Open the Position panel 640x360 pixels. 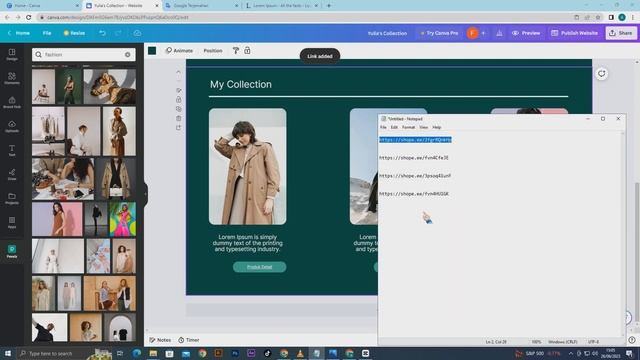tap(213, 51)
